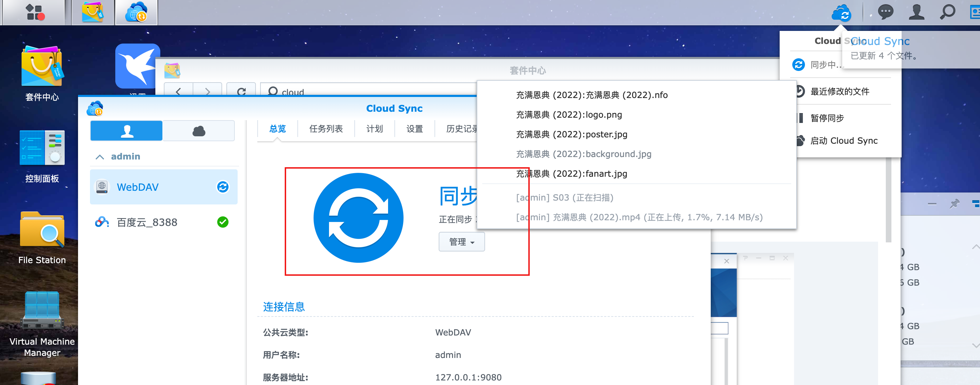This screenshot has width=980, height=385.
Task: Open Virtual Machine Manager desktop shortcut
Action: [42, 325]
